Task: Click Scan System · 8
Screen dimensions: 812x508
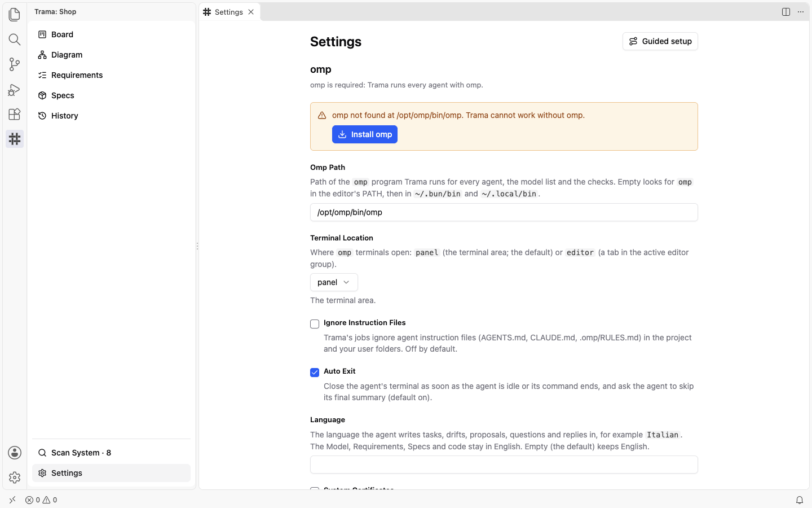Action: [x=111, y=453]
